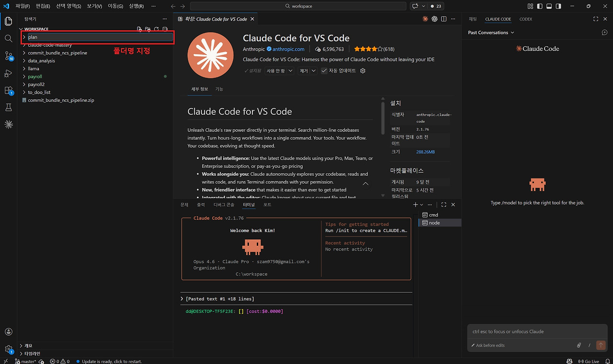Open the Accounts menu icon
The width and height of the screenshot is (613, 364).
pos(8,332)
